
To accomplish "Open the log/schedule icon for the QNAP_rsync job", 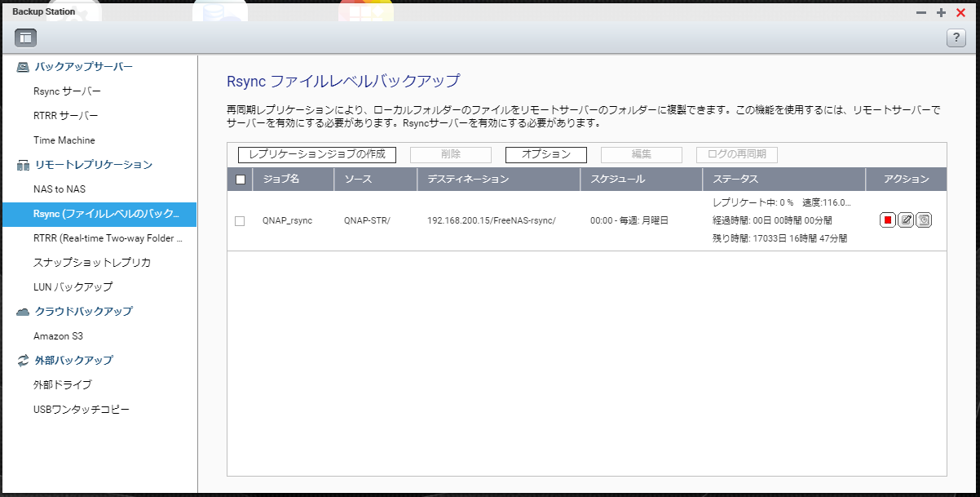I will [924, 220].
